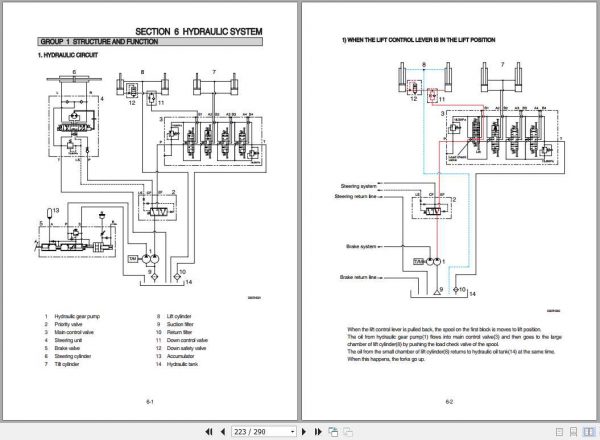The image size is (600, 440).
Task: Click the Brake return line label
Action: (358, 277)
